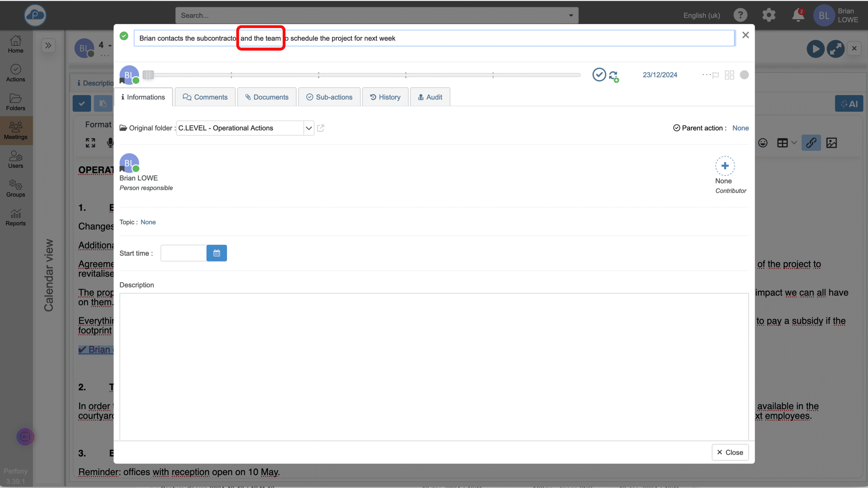Mark action complete with the circled checkmark
Image resolution: width=868 pixels, height=488 pixels.
[x=599, y=75]
